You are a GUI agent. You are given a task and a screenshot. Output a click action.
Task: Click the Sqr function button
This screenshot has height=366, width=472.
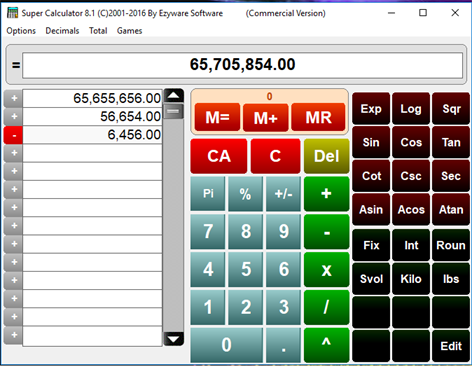(x=451, y=109)
